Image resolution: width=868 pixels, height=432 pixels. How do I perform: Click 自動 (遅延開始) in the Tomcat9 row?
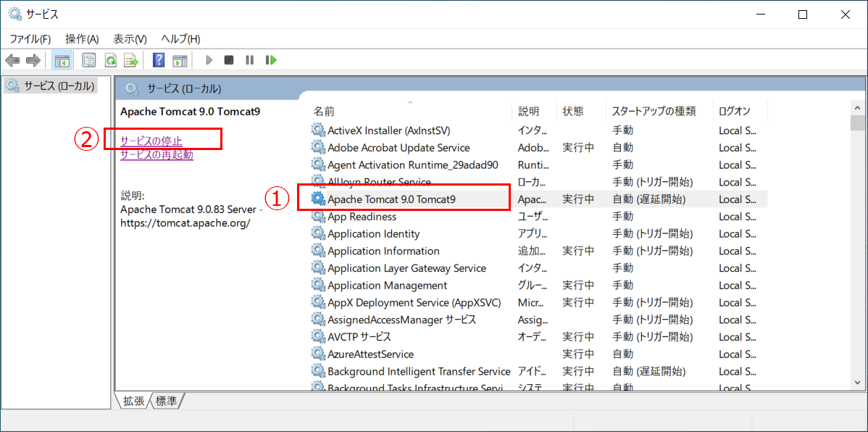click(x=649, y=199)
